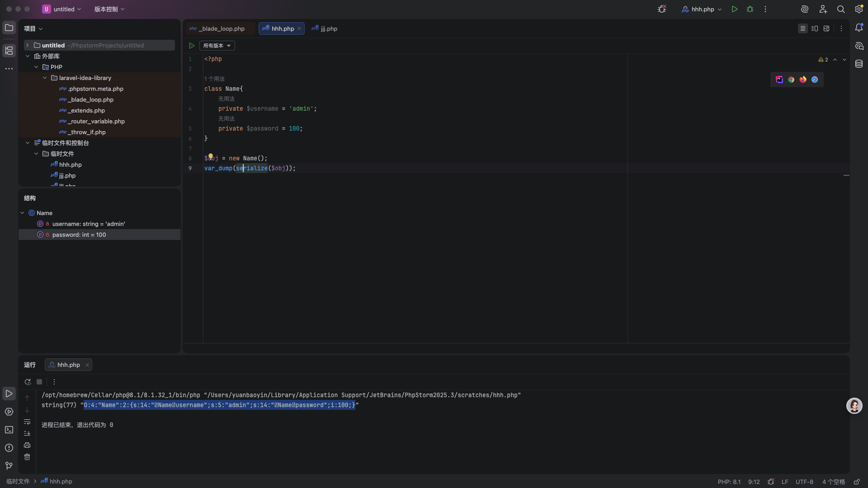The image size is (868, 488).
Task: Run hhh.php with the top toolbar play icon
Action: (735, 9)
